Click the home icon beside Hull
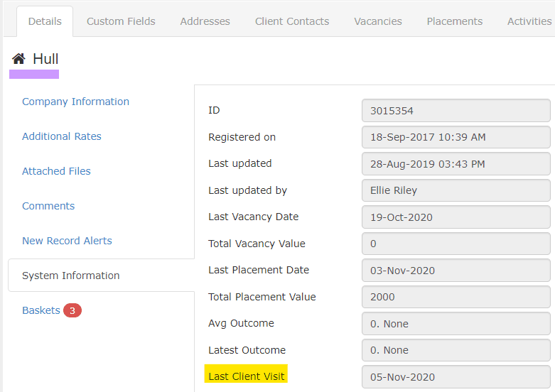This screenshot has height=392, width=555. pyautogui.click(x=18, y=59)
